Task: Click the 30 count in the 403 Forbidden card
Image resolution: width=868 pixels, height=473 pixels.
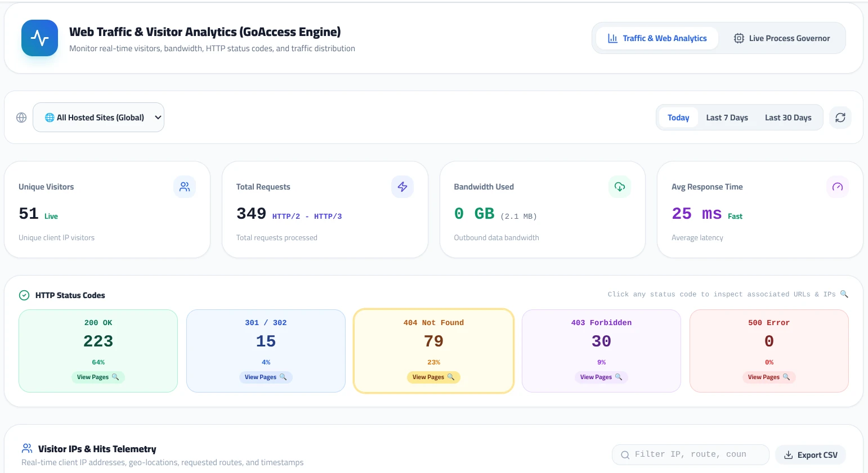Action: click(601, 341)
